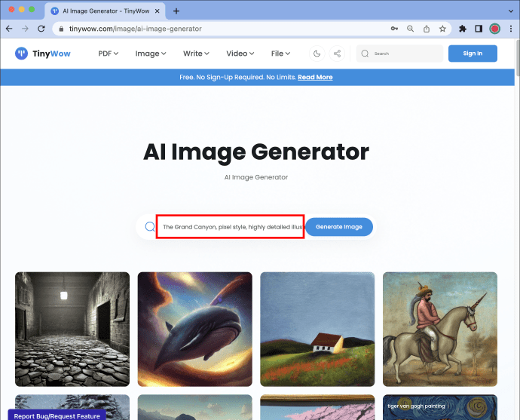520x420 pixels.
Task: Open the man riding unicorn thumbnail
Action: [440, 329]
